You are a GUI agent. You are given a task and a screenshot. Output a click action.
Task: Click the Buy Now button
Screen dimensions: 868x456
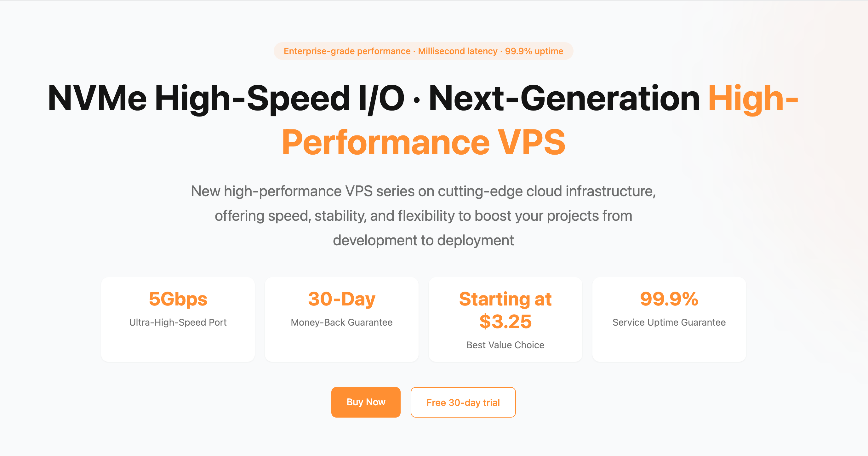pos(366,402)
